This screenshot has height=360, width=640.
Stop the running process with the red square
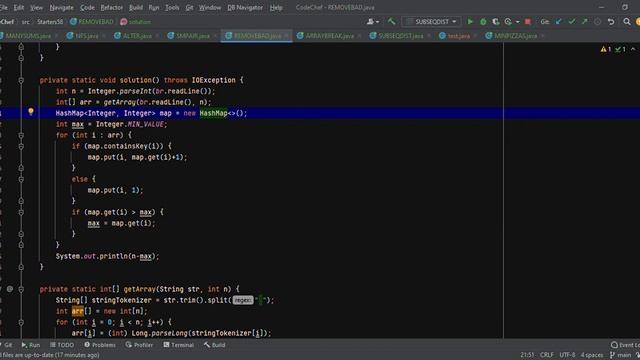click(528, 22)
